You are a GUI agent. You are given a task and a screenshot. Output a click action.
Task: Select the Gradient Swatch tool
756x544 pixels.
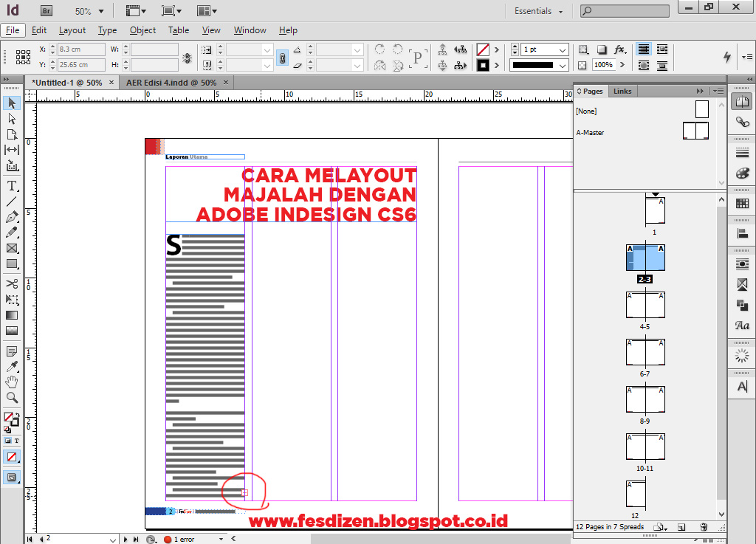12,315
